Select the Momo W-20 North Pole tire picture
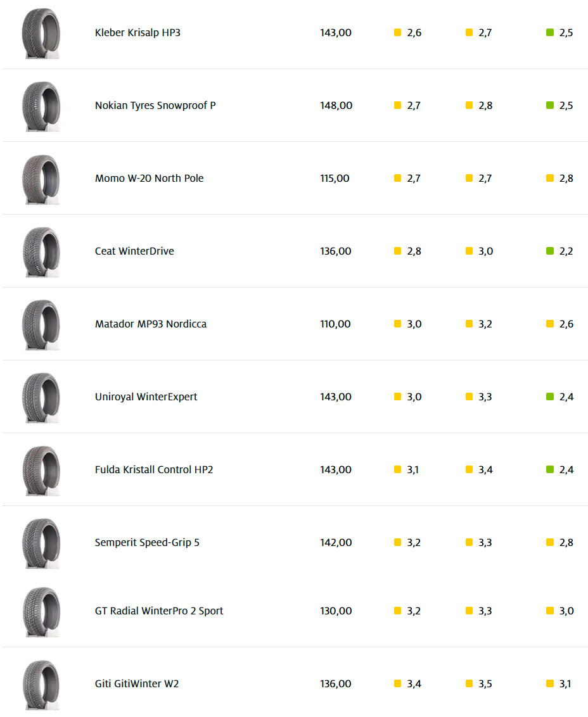 tap(41, 179)
